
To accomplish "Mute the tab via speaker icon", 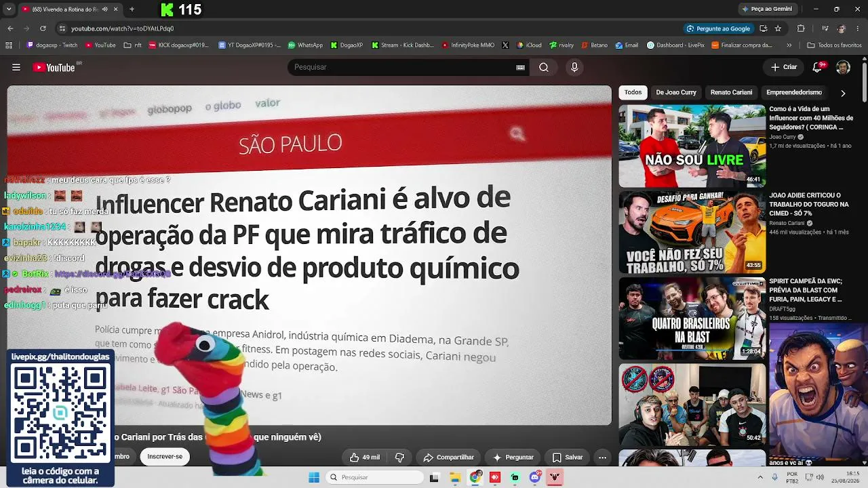I will pos(104,9).
